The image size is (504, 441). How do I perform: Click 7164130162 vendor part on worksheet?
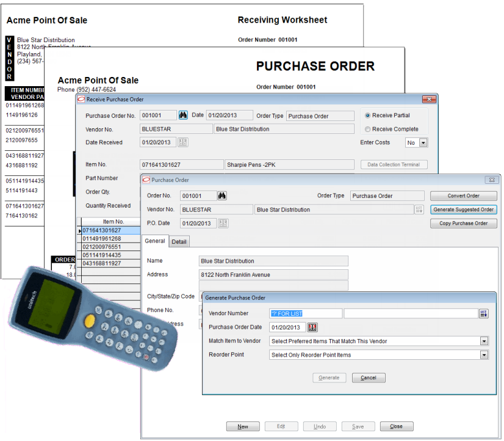point(21,216)
